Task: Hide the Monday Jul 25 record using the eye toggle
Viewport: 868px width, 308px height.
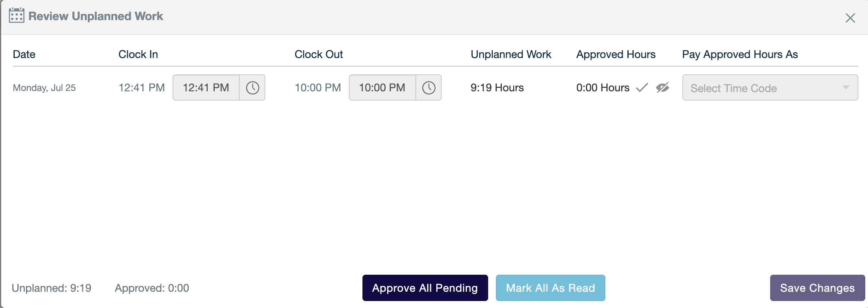Action: click(662, 87)
